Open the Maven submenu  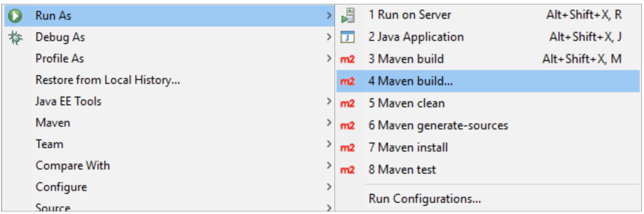[x=53, y=123]
